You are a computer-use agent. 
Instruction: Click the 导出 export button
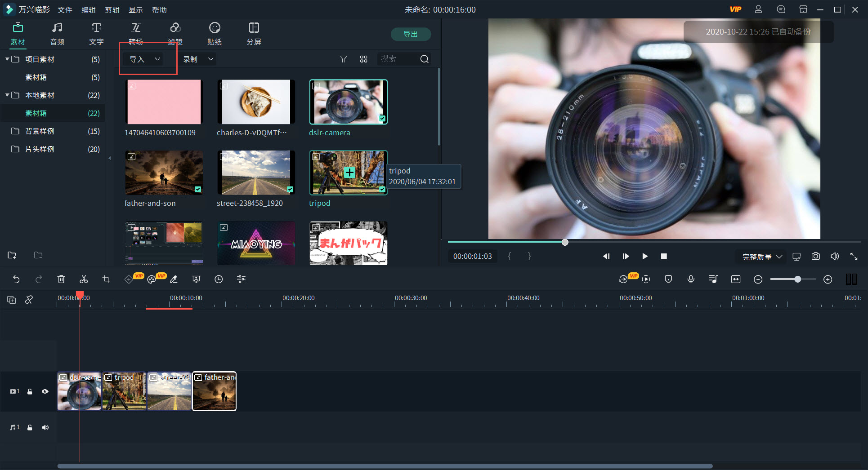point(411,34)
